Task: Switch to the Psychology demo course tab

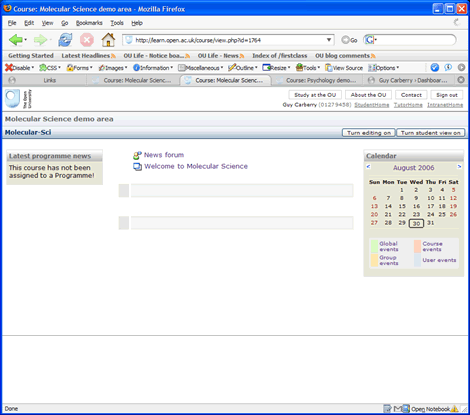Action: pos(317,80)
